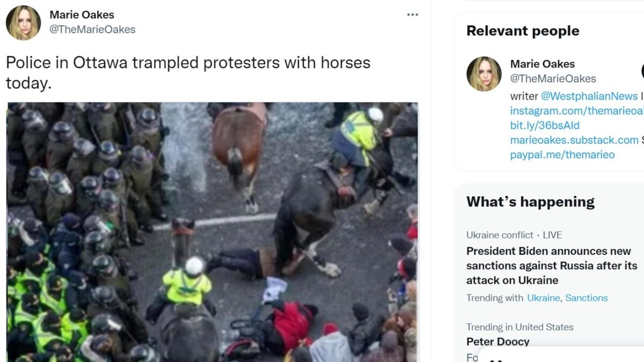Open Marie Oakes name under Relevant people
The image size is (644, 362).
pyautogui.click(x=542, y=64)
